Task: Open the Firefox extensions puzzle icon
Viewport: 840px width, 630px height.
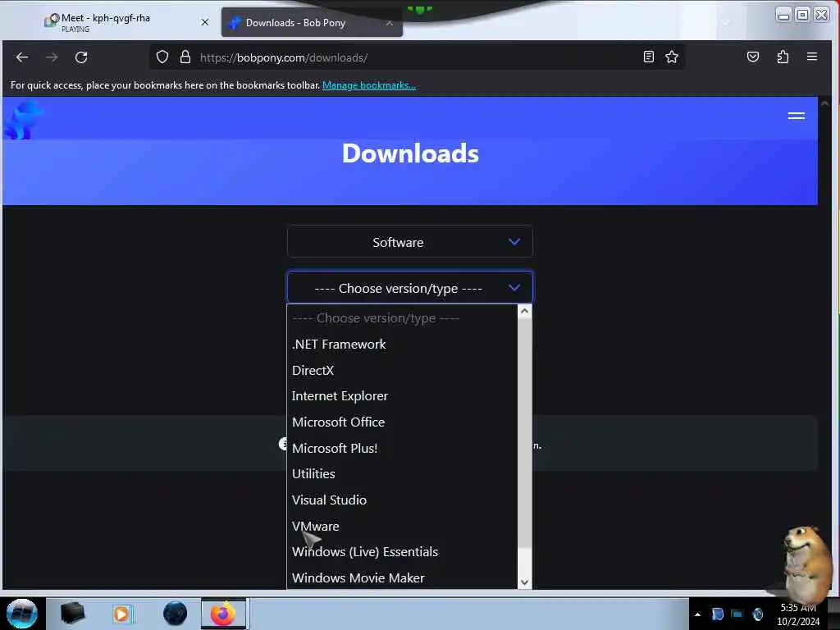Action: click(783, 57)
